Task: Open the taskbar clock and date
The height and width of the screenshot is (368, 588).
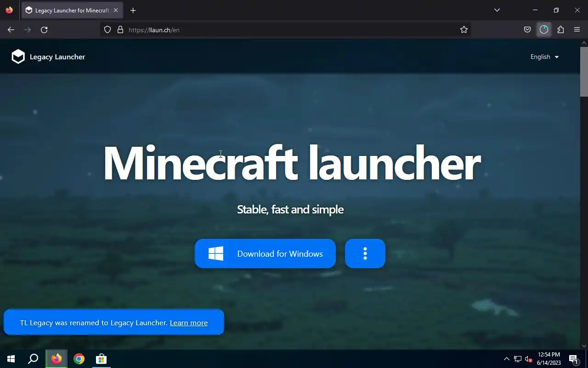Action: [549, 359]
